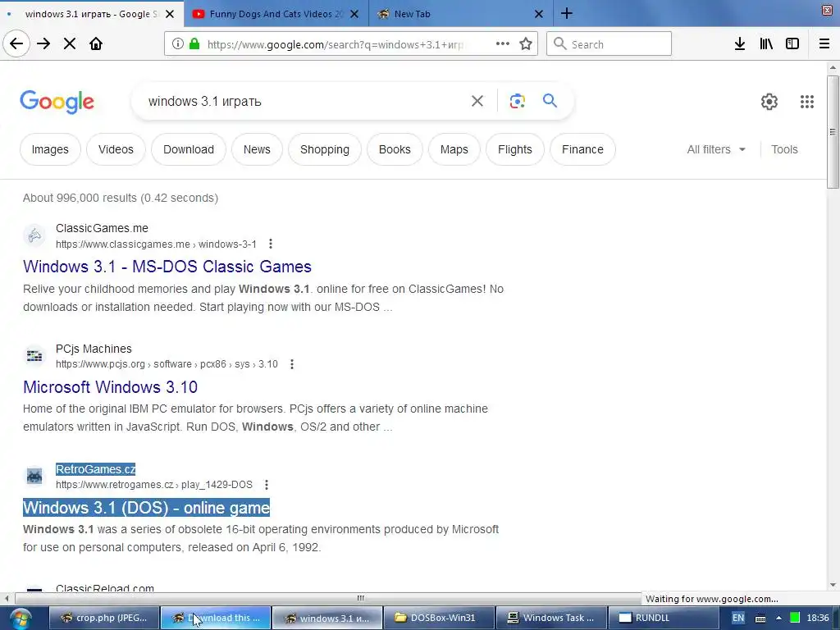Filter results by Finance
The height and width of the screenshot is (630, 840).
point(583,149)
